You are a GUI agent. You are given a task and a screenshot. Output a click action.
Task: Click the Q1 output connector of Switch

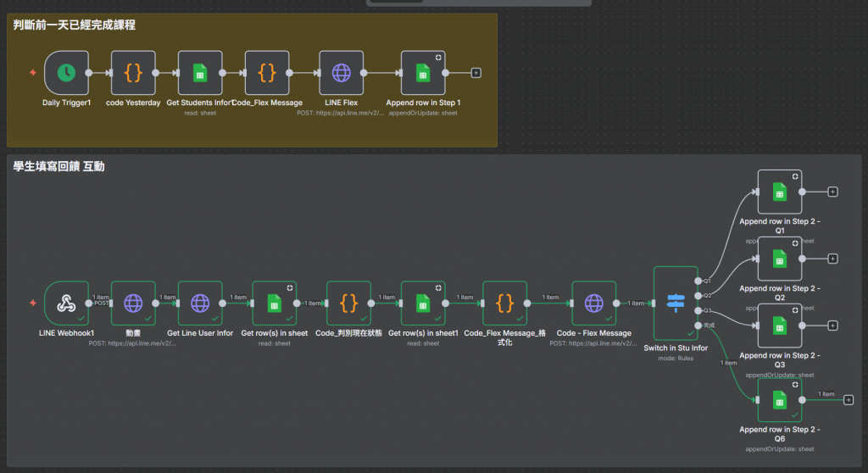click(698, 281)
